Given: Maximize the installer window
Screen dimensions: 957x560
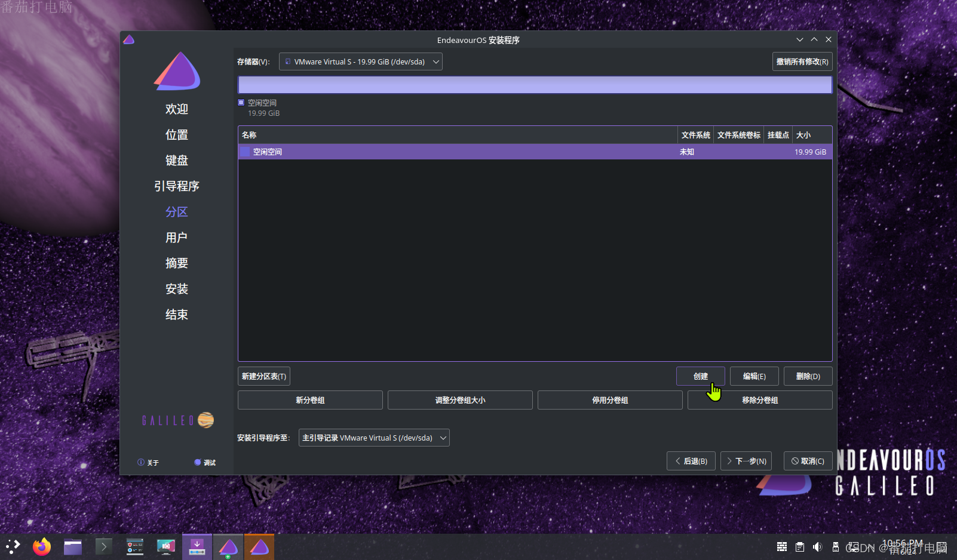Looking at the screenshot, I should click(814, 39).
